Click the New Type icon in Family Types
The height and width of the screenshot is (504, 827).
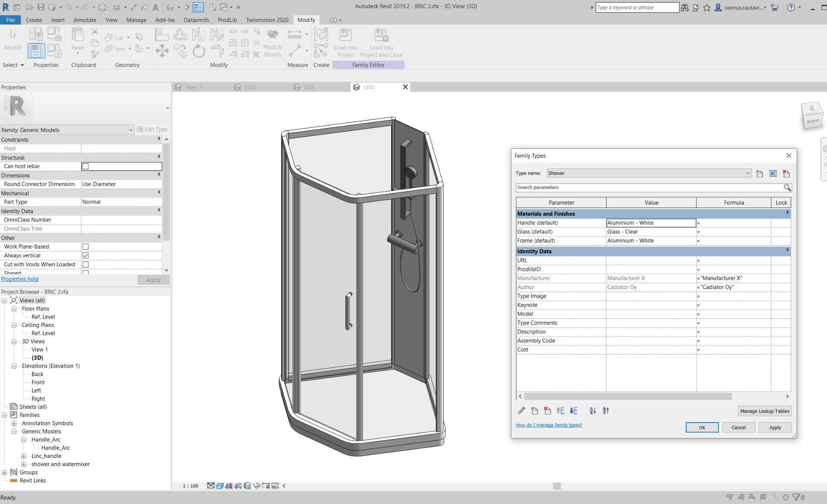click(x=759, y=174)
